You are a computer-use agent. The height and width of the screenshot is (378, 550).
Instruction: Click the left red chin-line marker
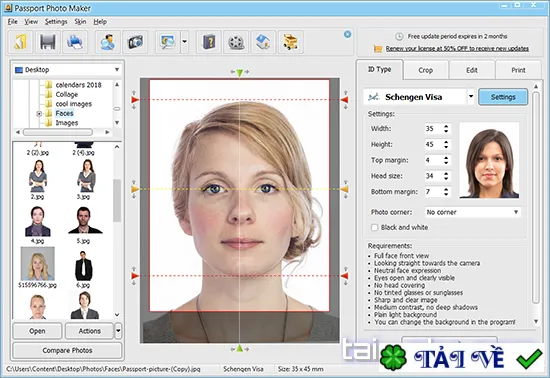[x=135, y=276]
